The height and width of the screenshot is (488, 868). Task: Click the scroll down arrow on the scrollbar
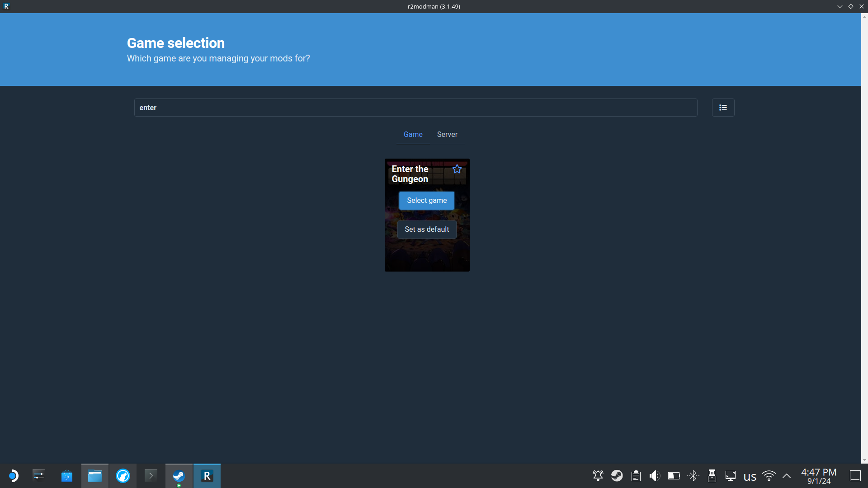coord(864,460)
